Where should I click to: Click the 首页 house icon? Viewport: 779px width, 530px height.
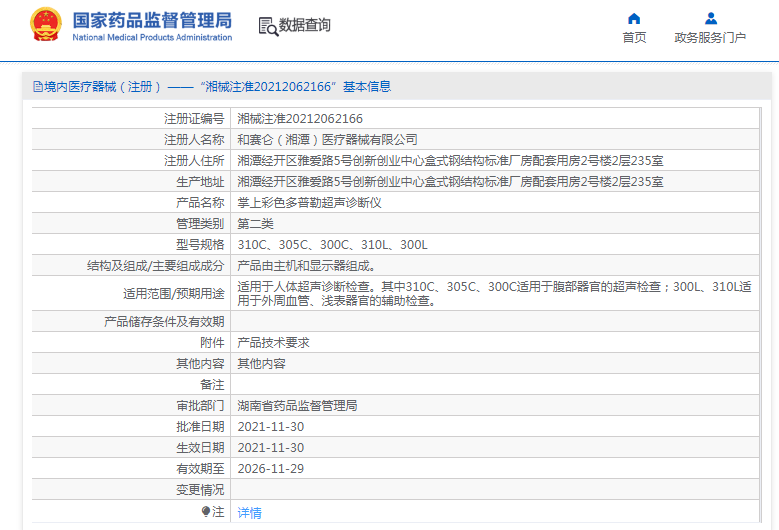coord(634,18)
